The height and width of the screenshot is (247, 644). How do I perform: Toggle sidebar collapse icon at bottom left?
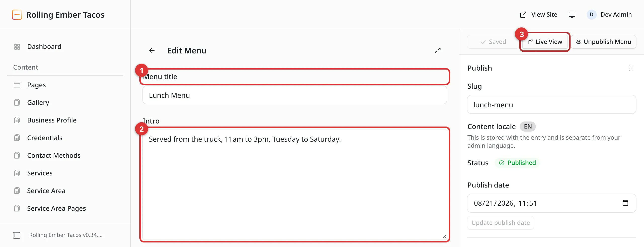pyautogui.click(x=17, y=235)
